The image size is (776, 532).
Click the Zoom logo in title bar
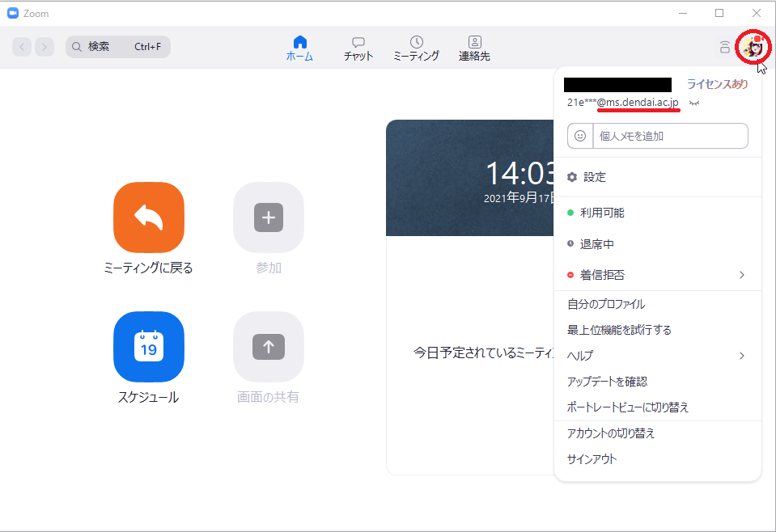13,14
